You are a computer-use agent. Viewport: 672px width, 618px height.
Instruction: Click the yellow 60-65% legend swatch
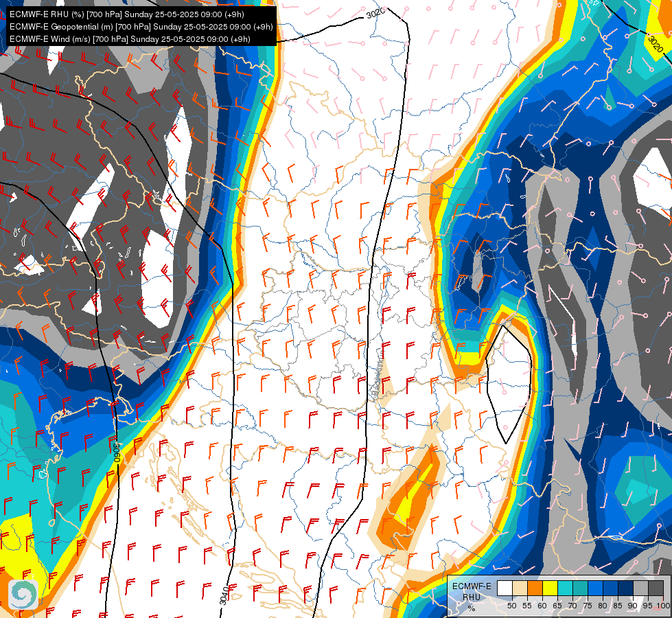point(550,588)
